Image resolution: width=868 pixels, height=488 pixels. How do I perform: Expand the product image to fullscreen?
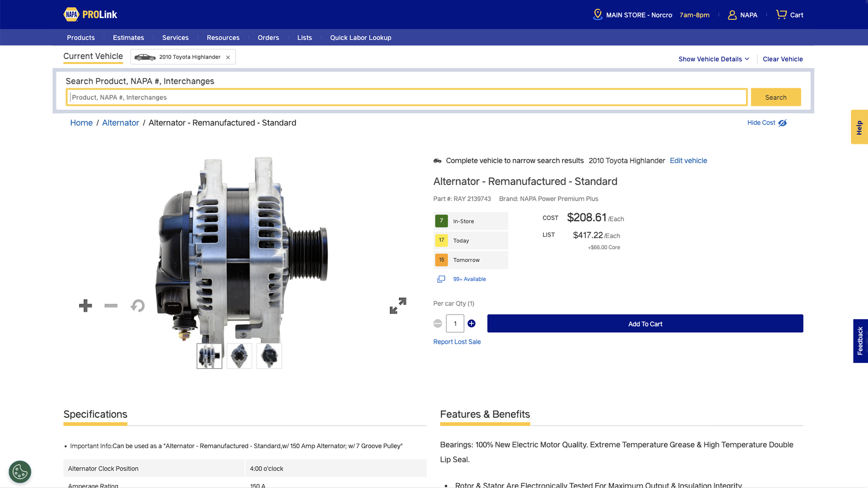click(398, 306)
